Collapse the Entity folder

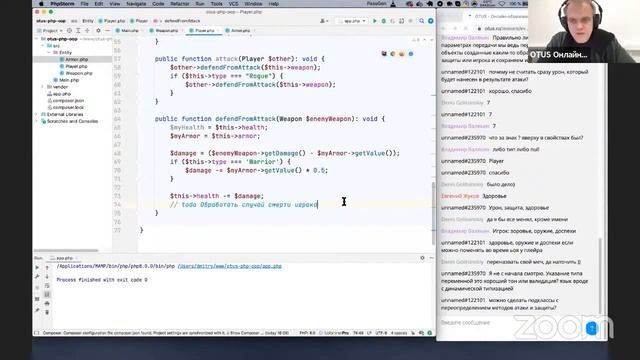[49, 53]
